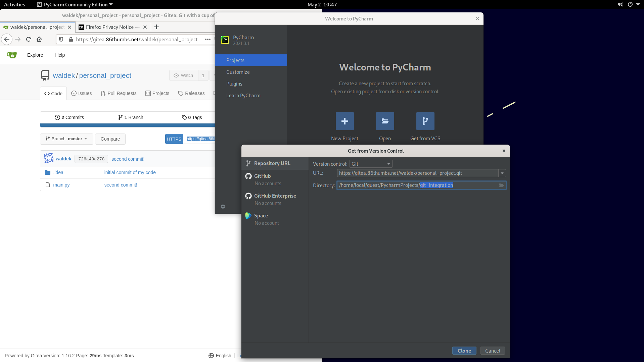The height and width of the screenshot is (362, 644).
Task: Expand the URL history dropdown arrow
Action: point(502,173)
